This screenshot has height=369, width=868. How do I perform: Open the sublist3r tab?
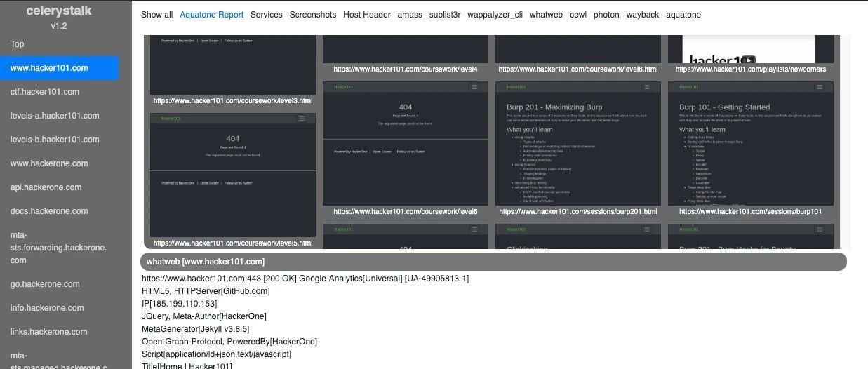click(445, 15)
